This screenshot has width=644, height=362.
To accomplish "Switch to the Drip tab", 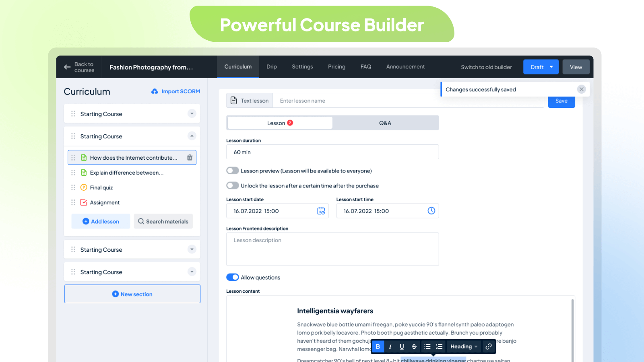I will click(x=272, y=67).
